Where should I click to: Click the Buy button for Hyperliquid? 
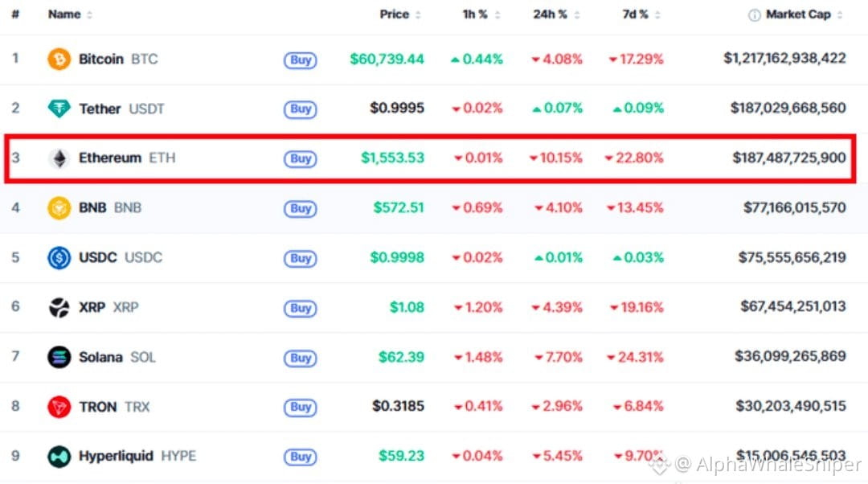point(300,457)
